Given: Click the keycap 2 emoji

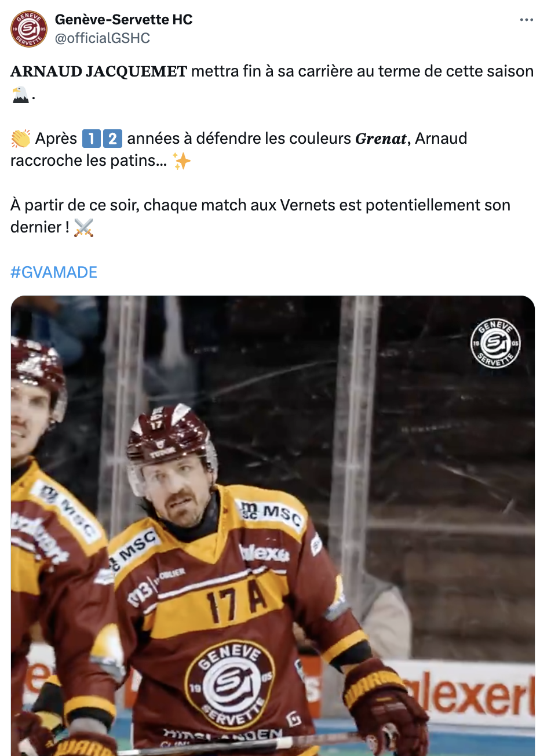Looking at the screenshot, I should click(112, 139).
